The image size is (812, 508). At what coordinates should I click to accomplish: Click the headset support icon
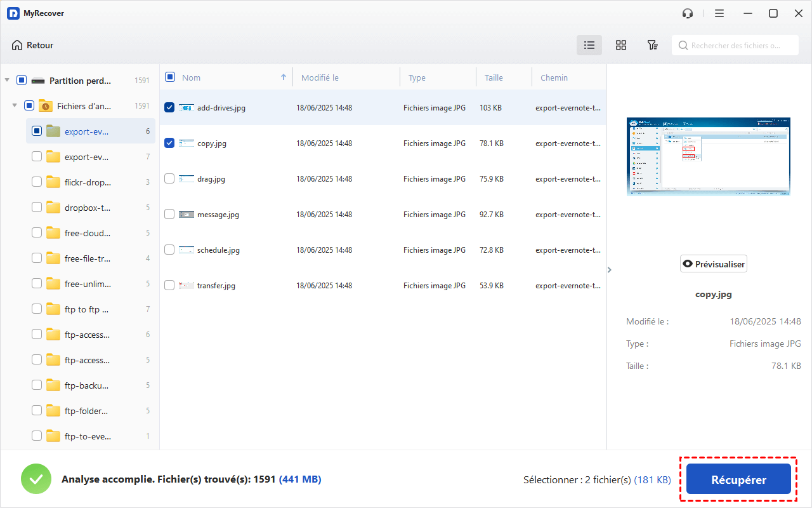coord(688,13)
